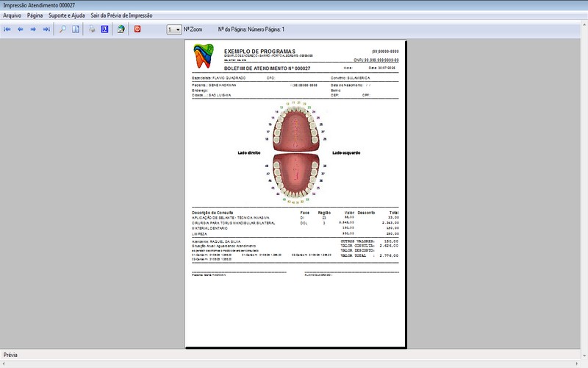Image resolution: width=588 pixels, height=368 pixels.
Task: Open the Arquivo menu
Action: 12,15
